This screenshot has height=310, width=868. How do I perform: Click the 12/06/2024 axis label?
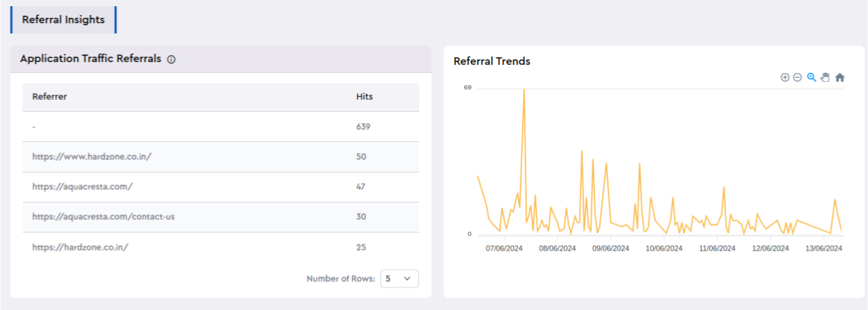pos(770,249)
